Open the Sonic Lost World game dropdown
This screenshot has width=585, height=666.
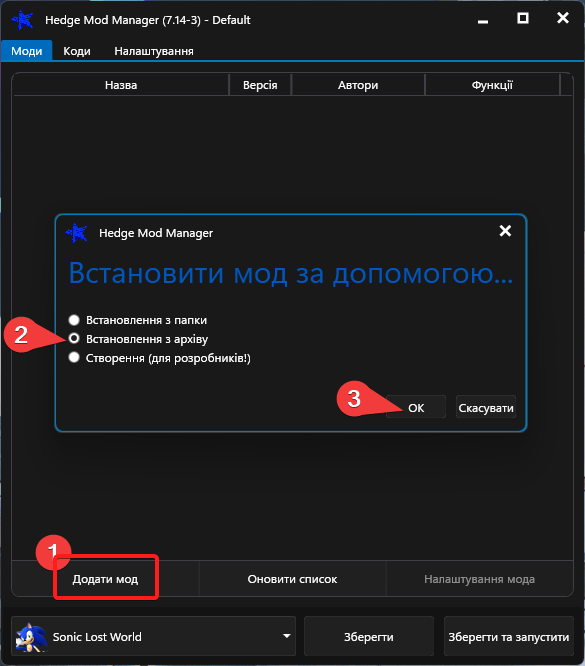pos(153,636)
